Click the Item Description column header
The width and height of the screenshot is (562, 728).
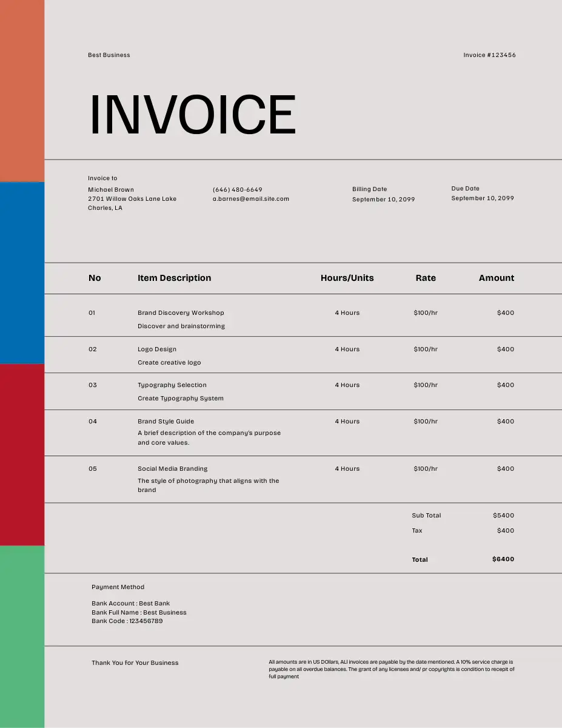pyautogui.click(x=174, y=278)
